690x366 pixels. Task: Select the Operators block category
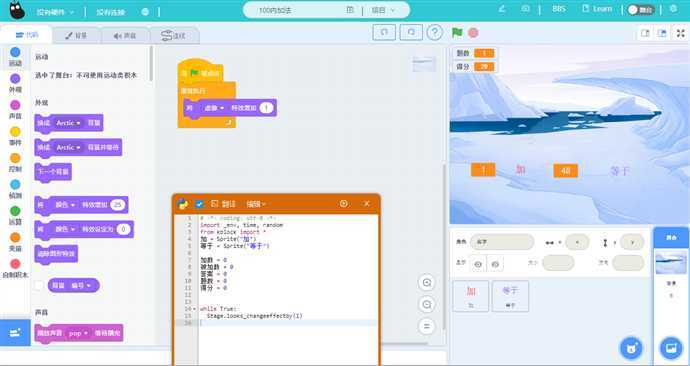tap(15, 216)
